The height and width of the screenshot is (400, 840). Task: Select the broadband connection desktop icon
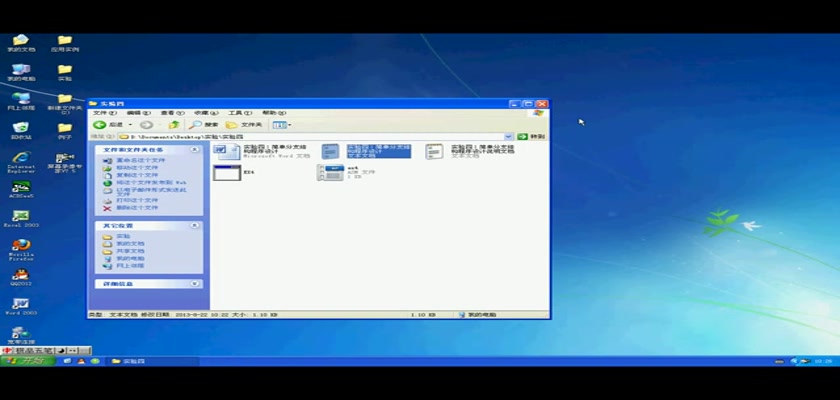(x=21, y=336)
